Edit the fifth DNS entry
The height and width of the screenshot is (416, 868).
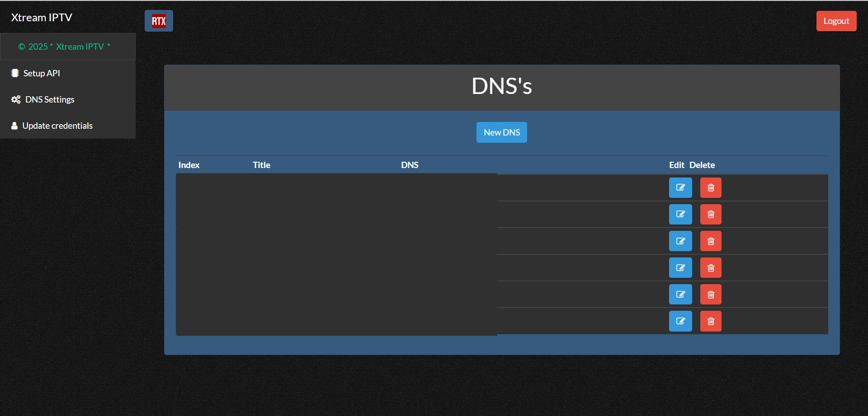pos(680,294)
